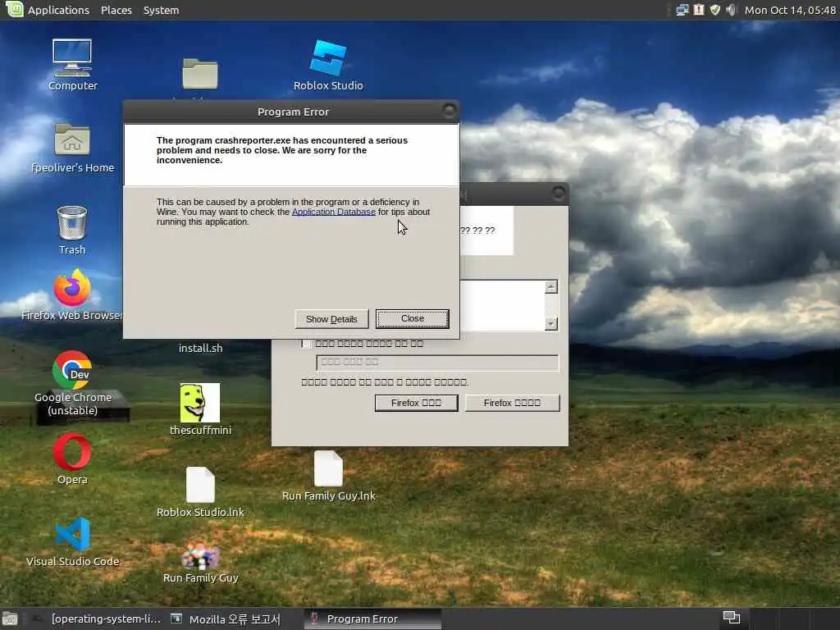
Task: Switch to Program Error taskbar entry
Action: (x=372, y=619)
